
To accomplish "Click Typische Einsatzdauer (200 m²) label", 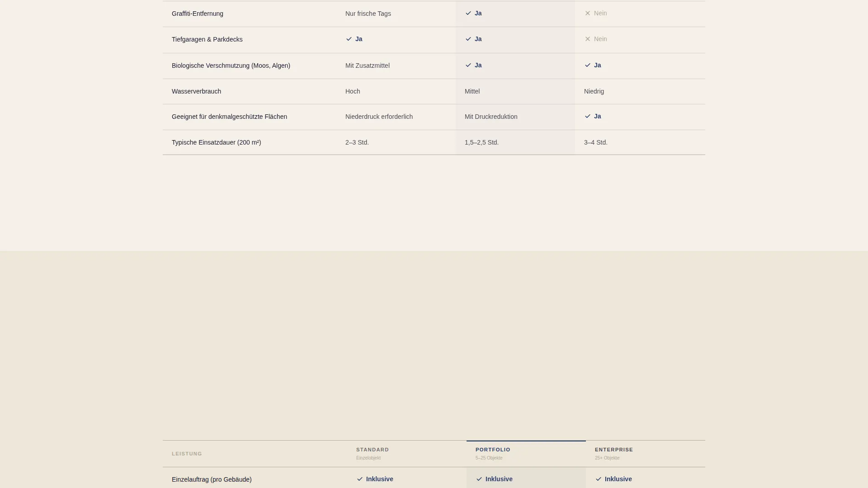I will click(x=217, y=142).
